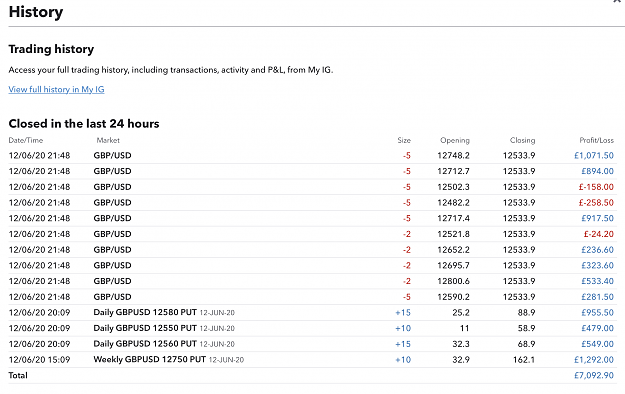Screen dimensions: 625x394
Task: Select the £7,092.90 total value
Action: point(594,375)
